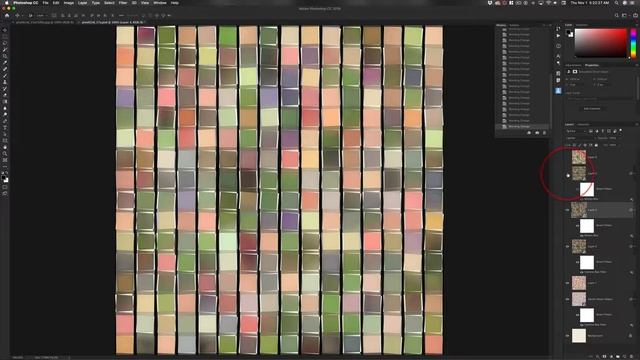Open Character panel via A icon
Image resolution: width=640 pixels, height=360 pixels.
pyautogui.click(x=558, y=56)
